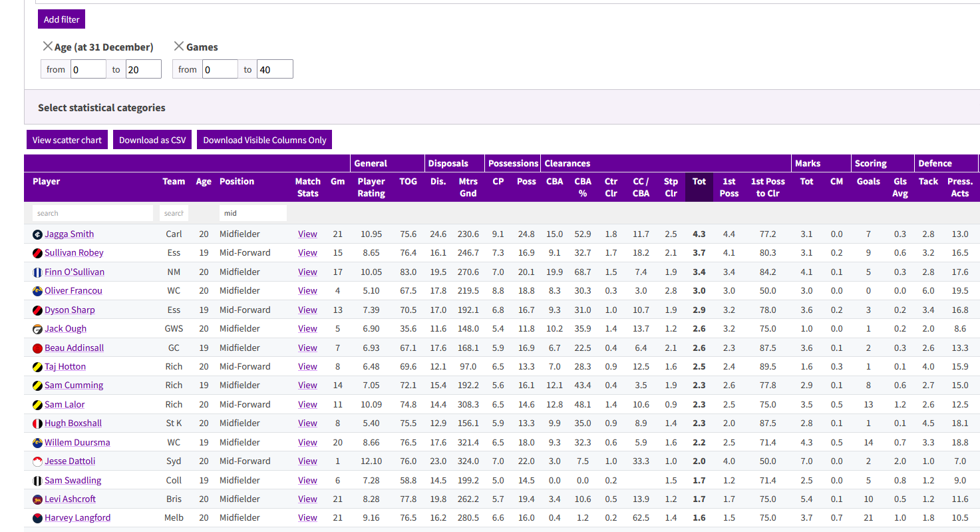The height and width of the screenshot is (532, 980).
Task: Download Visible Columns Only
Action: [265, 140]
